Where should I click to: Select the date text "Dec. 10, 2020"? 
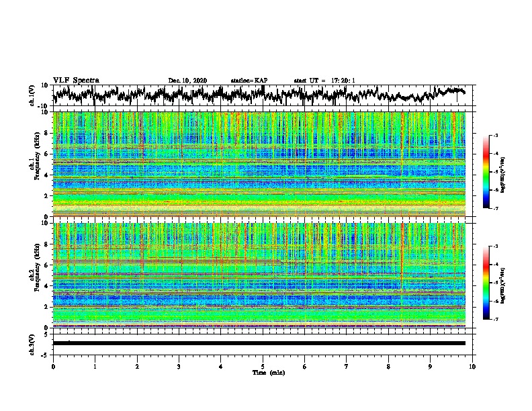click(x=187, y=81)
